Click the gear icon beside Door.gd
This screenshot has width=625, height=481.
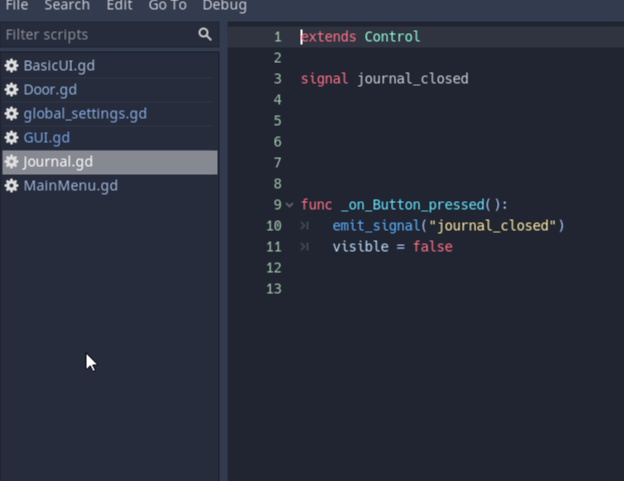12,89
